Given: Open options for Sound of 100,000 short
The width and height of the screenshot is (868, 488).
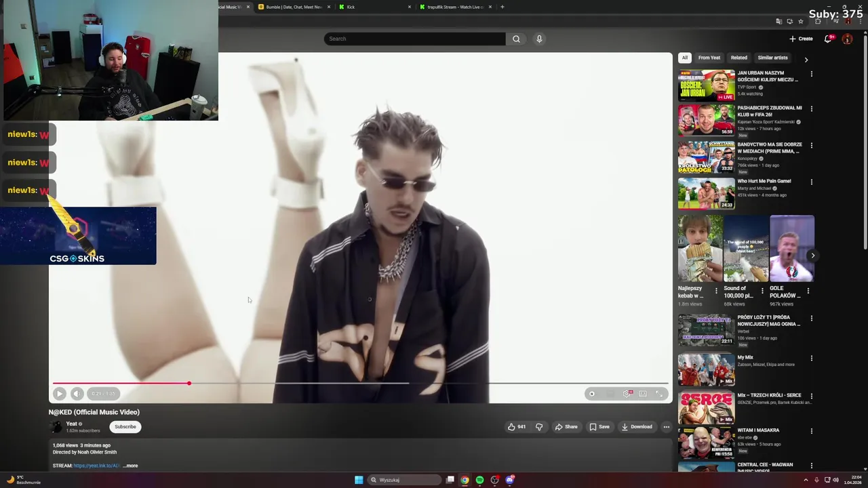Looking at the screenshot, I should pyautogui.click(x=762, y=291).
